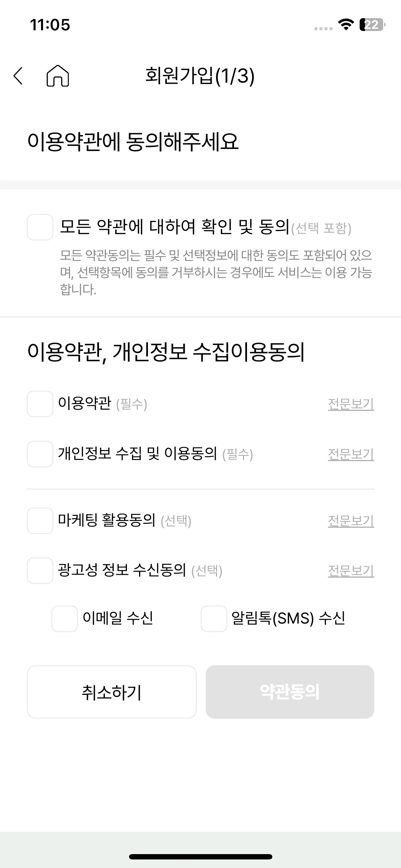Tap the 회원가입(1/3) page title
This screenshot has width=401, height=868.
(x=200, y=76)
